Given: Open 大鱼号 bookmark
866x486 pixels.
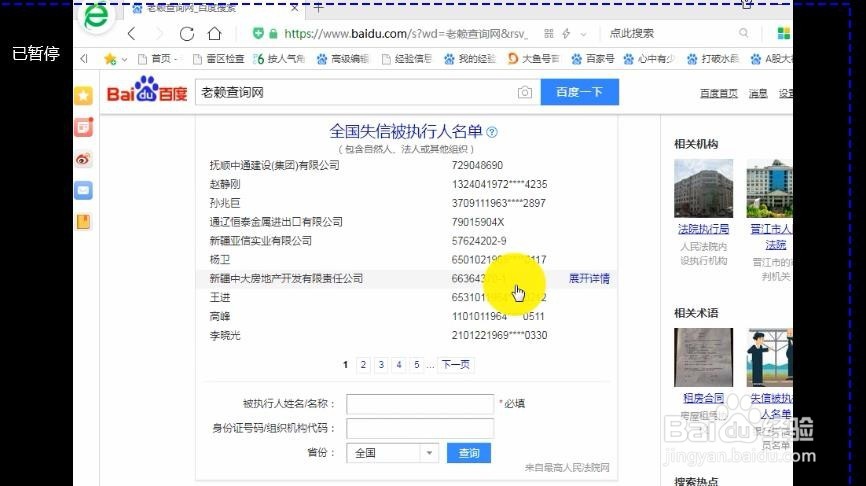Looking at the screenshot, I should 534,59.
